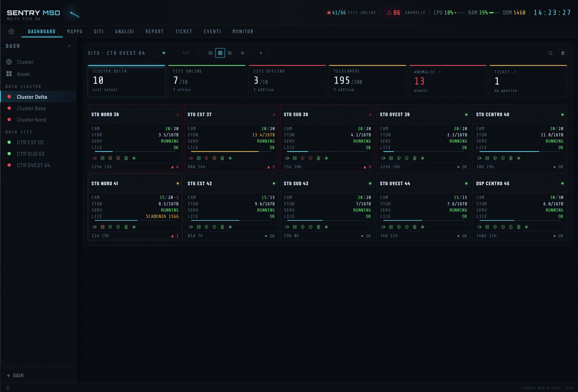Click STG EST 37 red shield icon

coord(207,158)
